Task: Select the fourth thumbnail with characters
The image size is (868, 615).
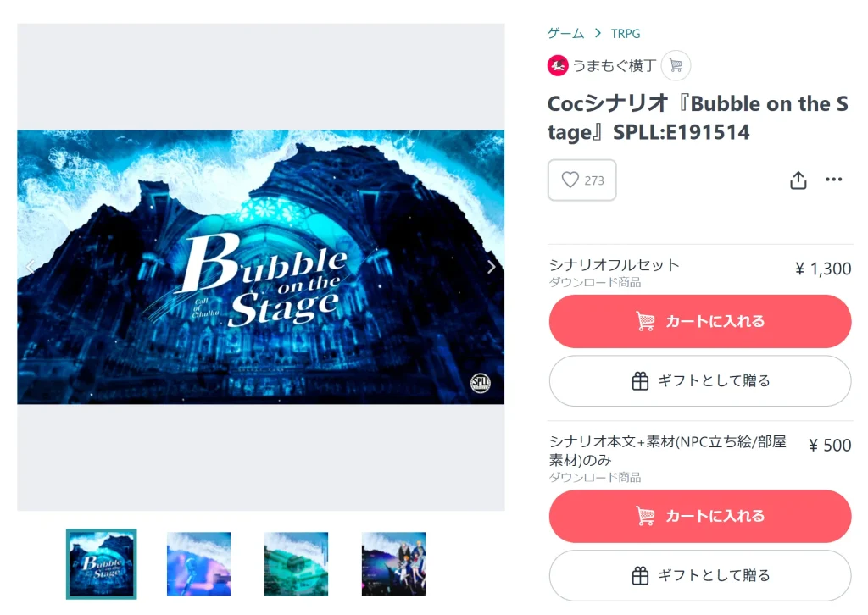Action: pos(393,564)
